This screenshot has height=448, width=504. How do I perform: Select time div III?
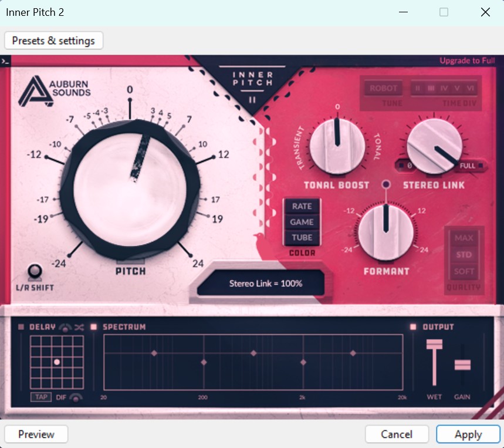[431, 89]
